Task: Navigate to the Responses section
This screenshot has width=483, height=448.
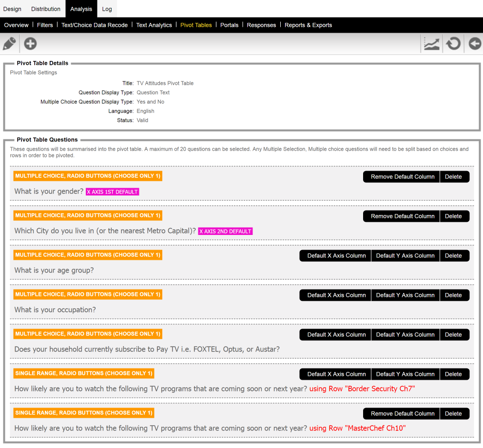Action: 262,25
